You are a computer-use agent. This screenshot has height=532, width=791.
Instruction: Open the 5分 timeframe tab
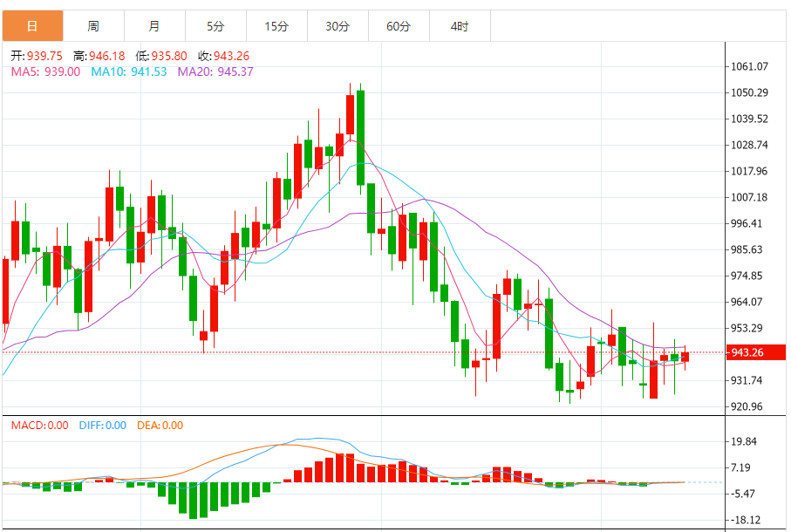(216, 26)
